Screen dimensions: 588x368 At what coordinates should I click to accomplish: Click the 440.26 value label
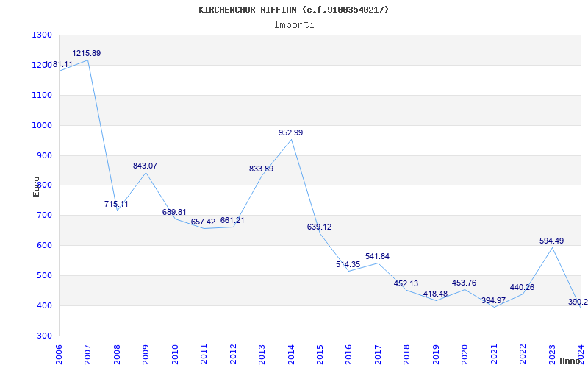pos(523,288)
